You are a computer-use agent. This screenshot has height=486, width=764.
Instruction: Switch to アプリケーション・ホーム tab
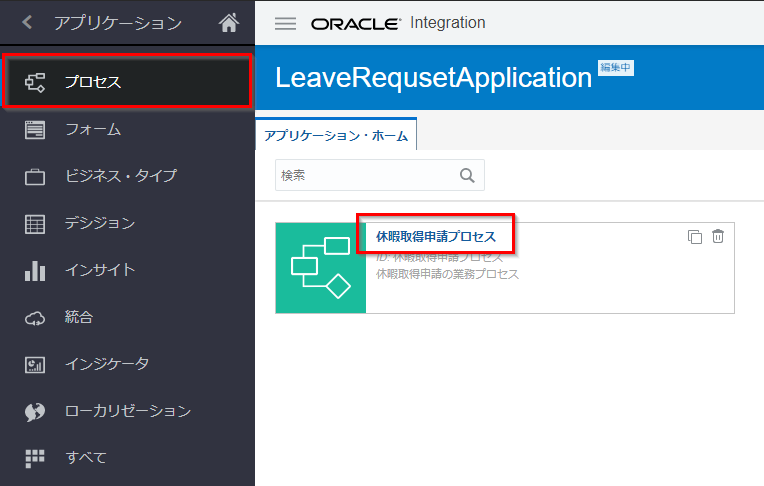336,135
